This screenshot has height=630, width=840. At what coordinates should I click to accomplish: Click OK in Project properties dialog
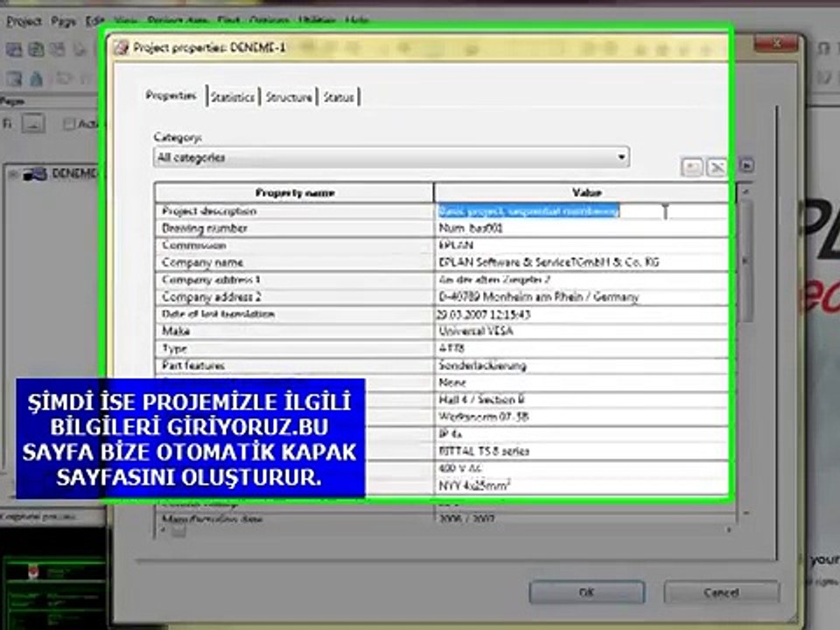[586, 592]
